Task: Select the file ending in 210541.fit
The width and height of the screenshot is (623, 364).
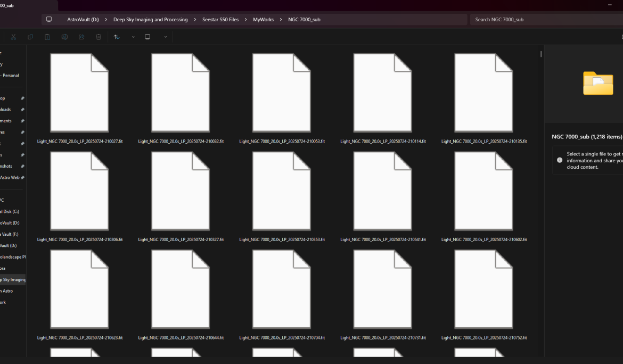Action: coord(383,194)
